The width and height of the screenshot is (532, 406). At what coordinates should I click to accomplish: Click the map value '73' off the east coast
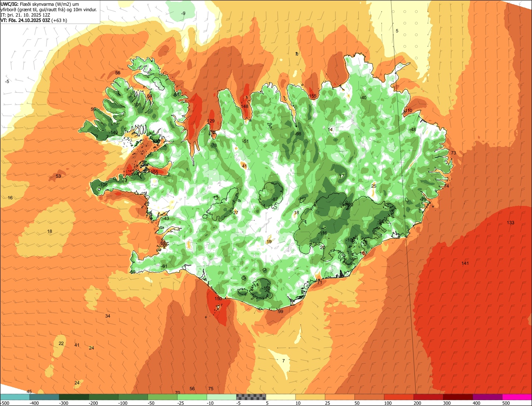tap(453, 153)
